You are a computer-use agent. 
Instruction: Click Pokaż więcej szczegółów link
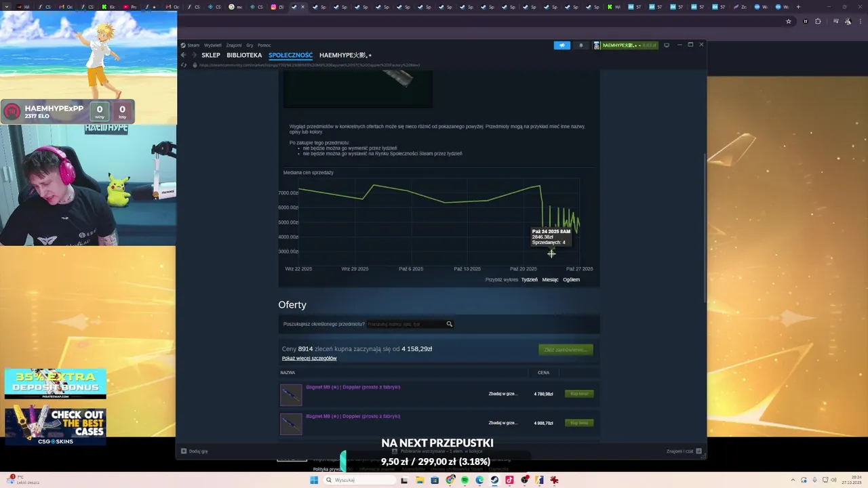click(x=309, y=358)
